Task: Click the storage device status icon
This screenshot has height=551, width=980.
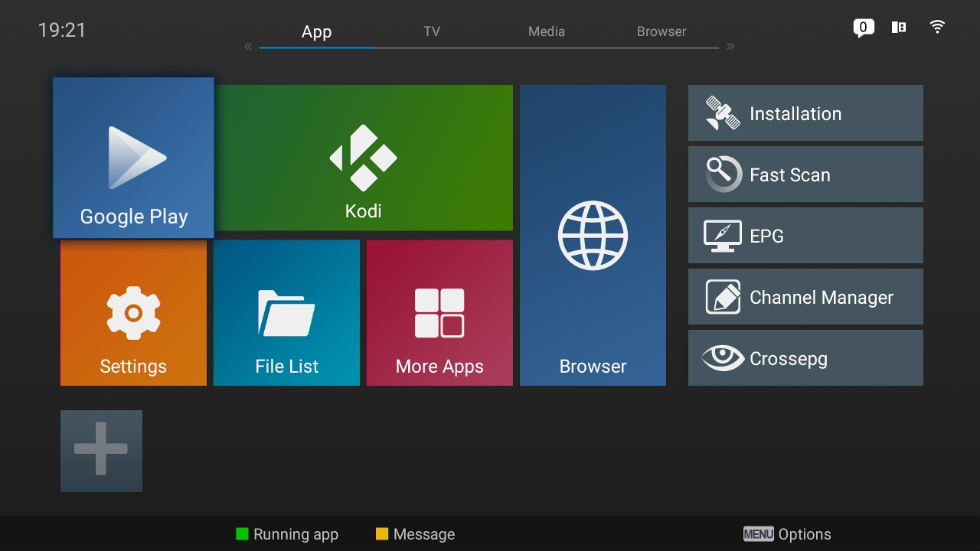Action: click(899, 28)
